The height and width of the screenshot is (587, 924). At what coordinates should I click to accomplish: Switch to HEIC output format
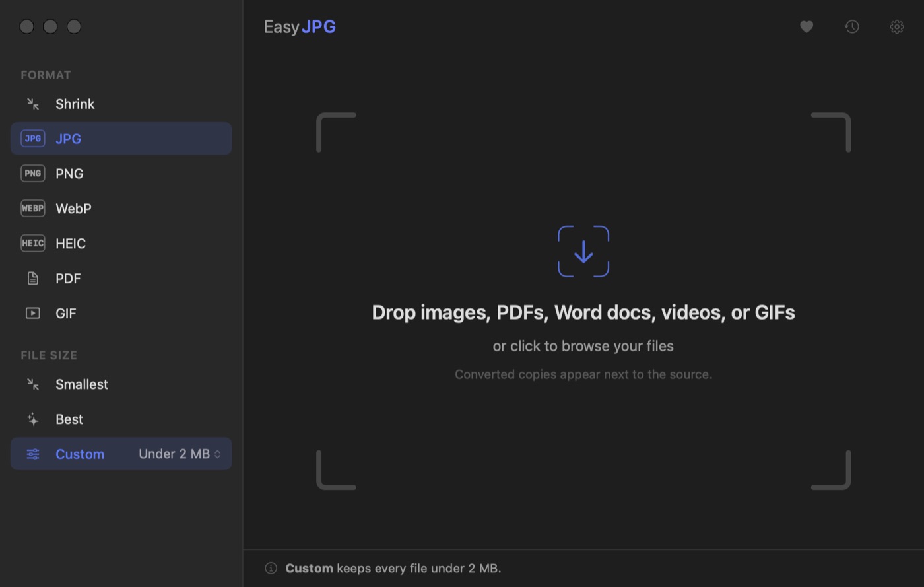pyautogui.click(x=121, y=244)
